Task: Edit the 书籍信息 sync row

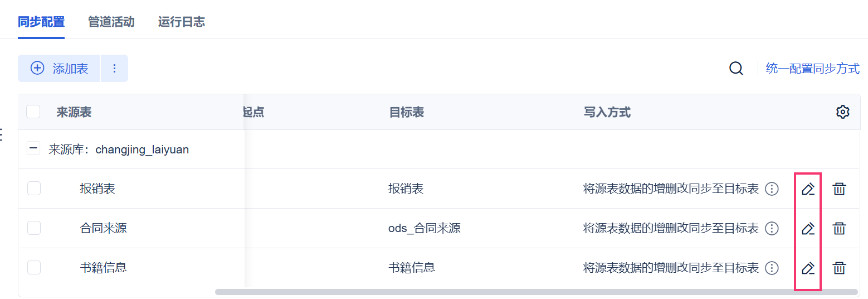Action: 808,268
